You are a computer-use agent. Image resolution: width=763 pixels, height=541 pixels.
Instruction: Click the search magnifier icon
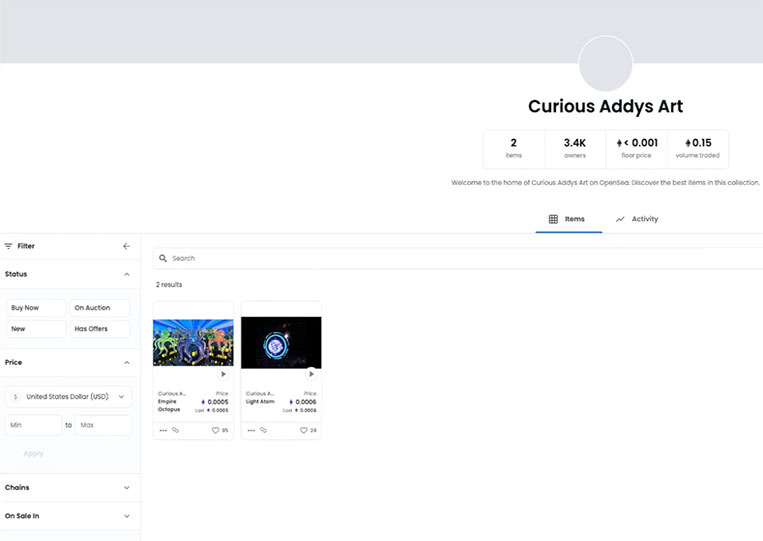point(163,258)
